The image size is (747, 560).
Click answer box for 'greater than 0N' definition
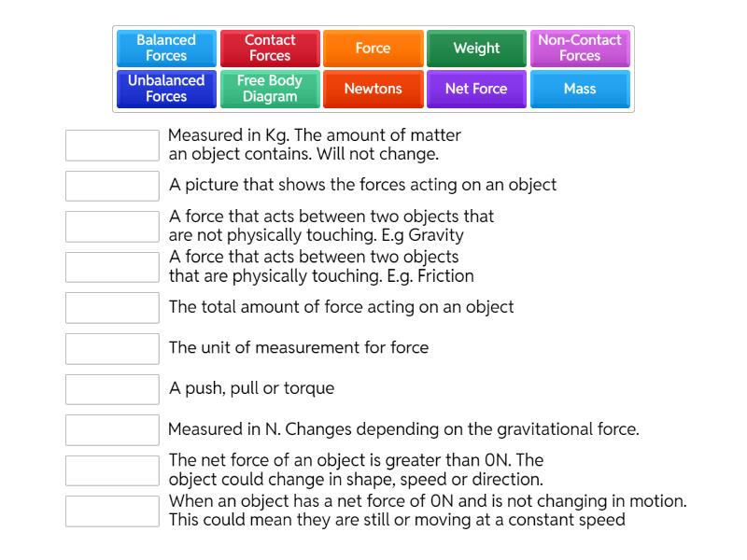(x=112, y=470)
